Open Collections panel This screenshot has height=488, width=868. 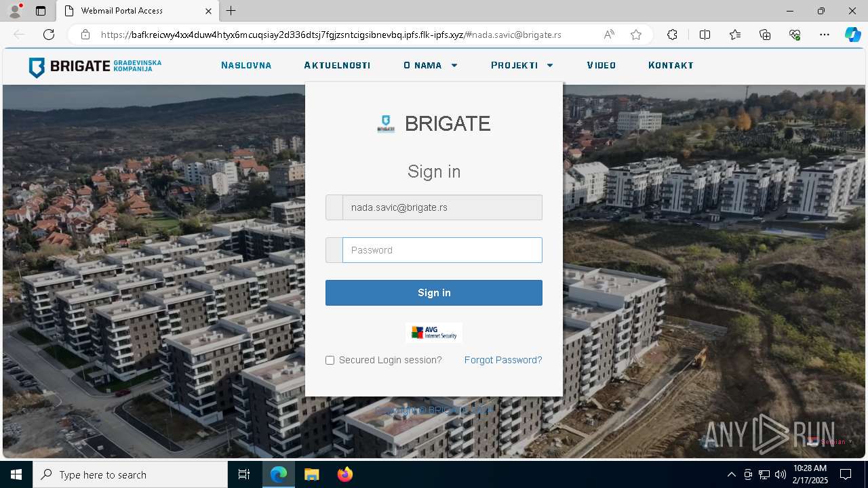[765, 35]
